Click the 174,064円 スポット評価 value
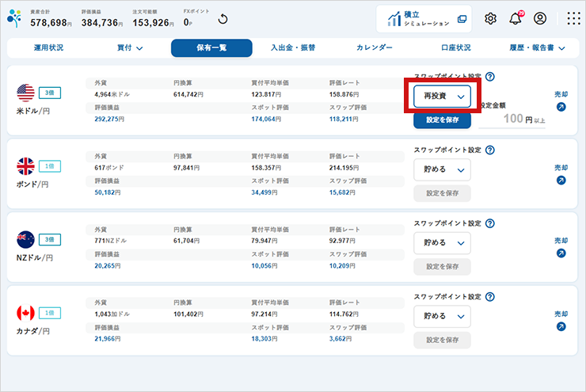The height and width of the screenshot is (392, 586). click(266, 120)
